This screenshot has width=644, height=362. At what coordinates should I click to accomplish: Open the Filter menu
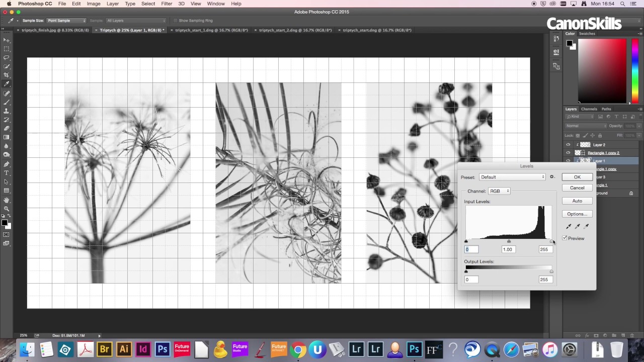tap(167, 4)
